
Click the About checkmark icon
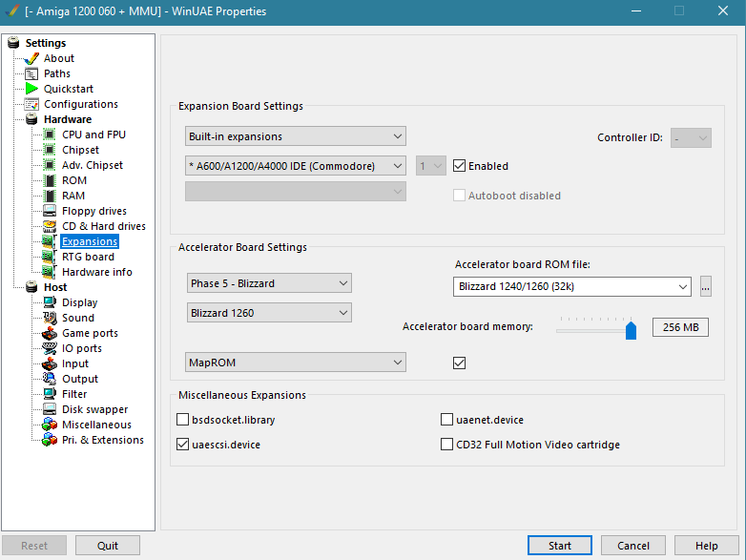pos(31,58)
